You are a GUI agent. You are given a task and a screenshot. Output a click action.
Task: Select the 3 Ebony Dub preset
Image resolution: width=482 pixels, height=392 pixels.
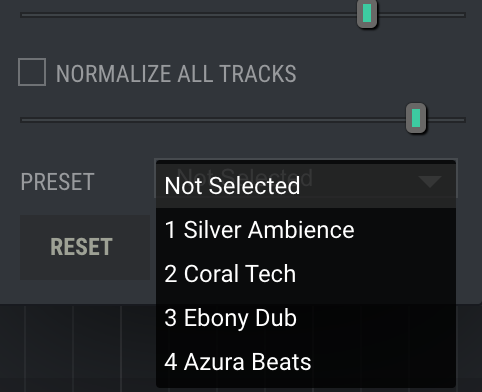306,318
